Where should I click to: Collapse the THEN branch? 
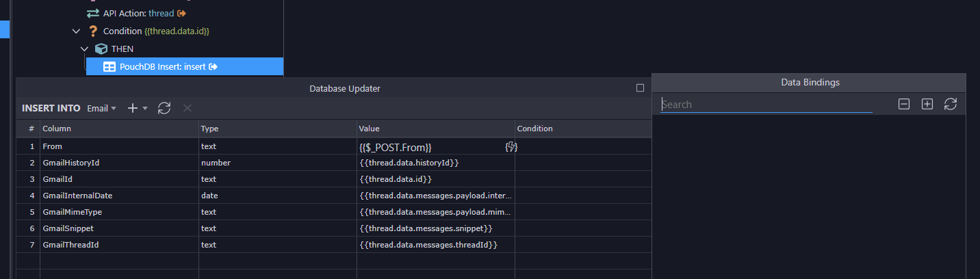[x=85, y=49]
